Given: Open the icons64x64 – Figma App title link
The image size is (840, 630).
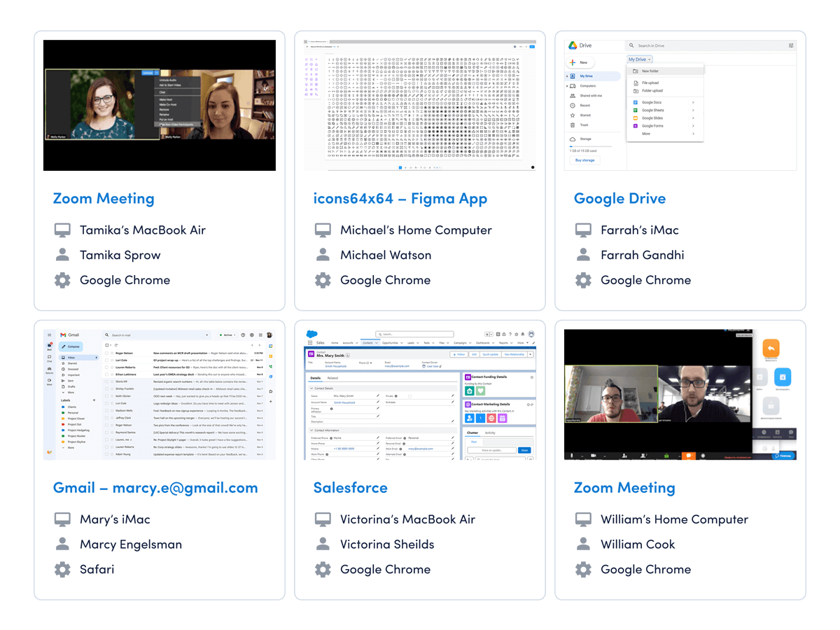Looking at the screenshot, I should pyautogui.click(x=400, y=199).
